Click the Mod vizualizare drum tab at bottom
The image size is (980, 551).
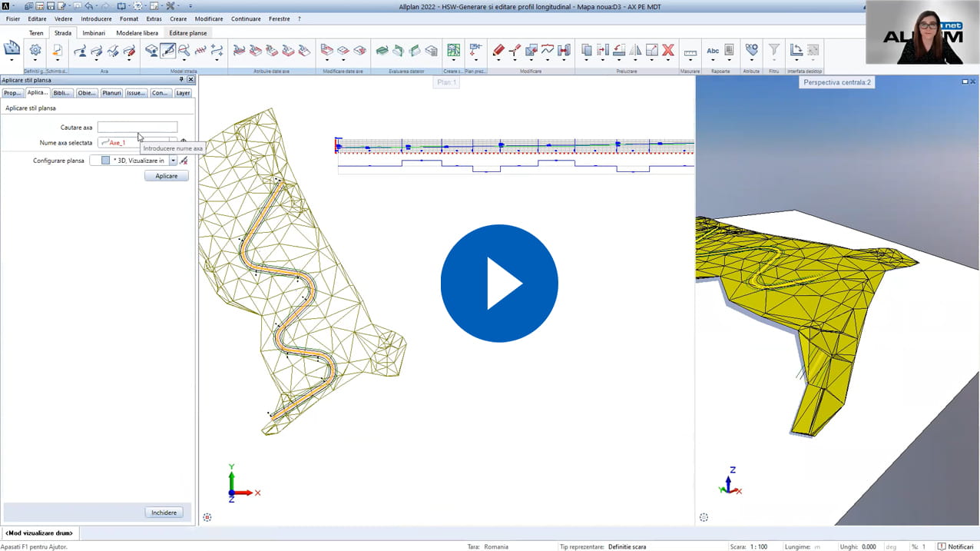pos(39,533)
